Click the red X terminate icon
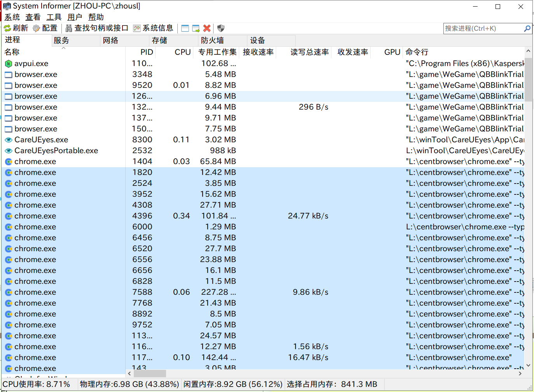The width and height of the screenshot is (534, 392). [207, 28]
